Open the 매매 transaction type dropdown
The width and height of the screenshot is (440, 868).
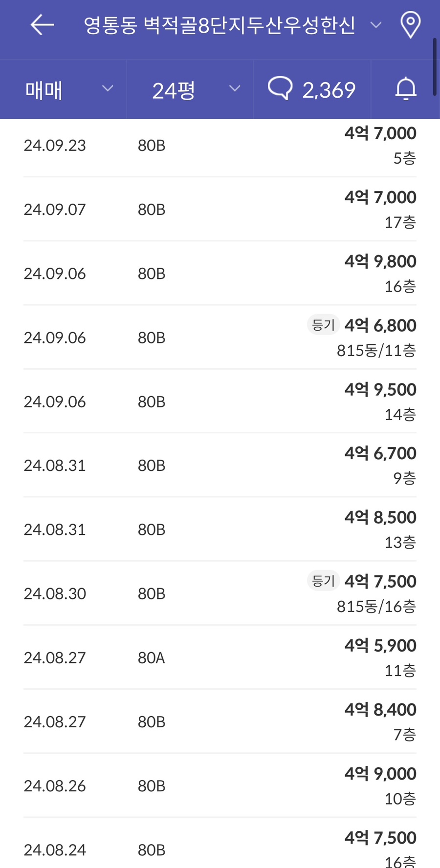click(68, 90)
